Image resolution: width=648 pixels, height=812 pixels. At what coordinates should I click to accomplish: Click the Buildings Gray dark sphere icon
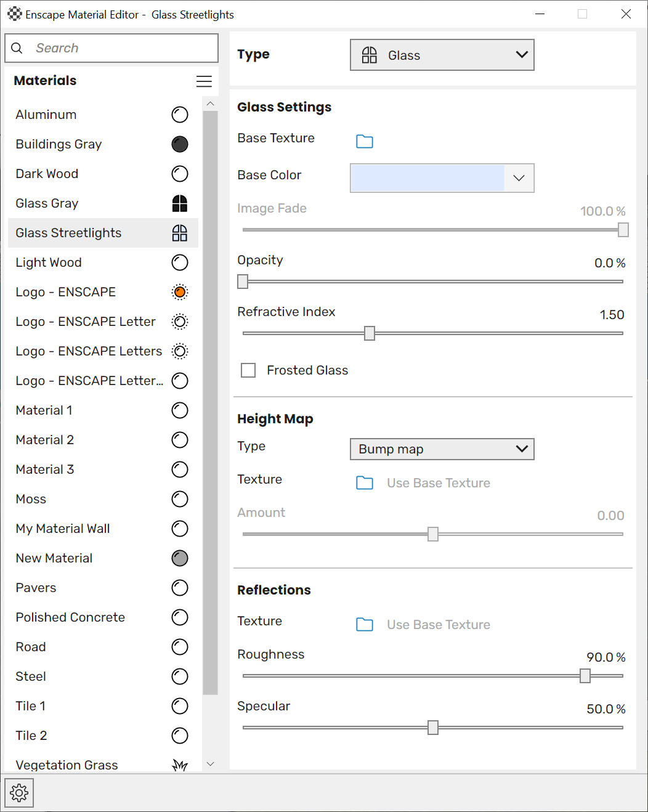[179, 144]
